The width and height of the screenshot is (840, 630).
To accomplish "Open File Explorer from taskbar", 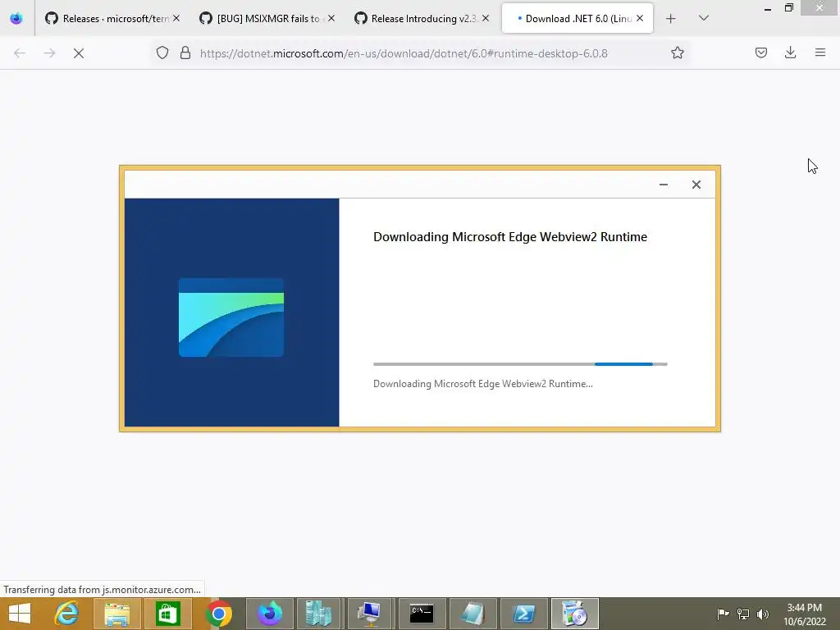I will tap(117, 614).
